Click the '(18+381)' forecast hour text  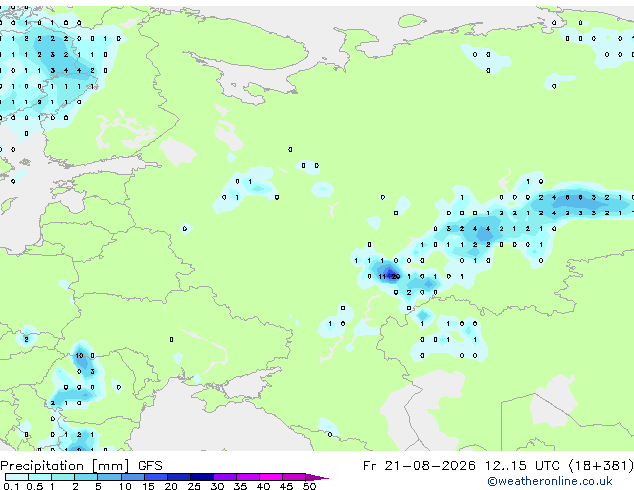[601, 466]
